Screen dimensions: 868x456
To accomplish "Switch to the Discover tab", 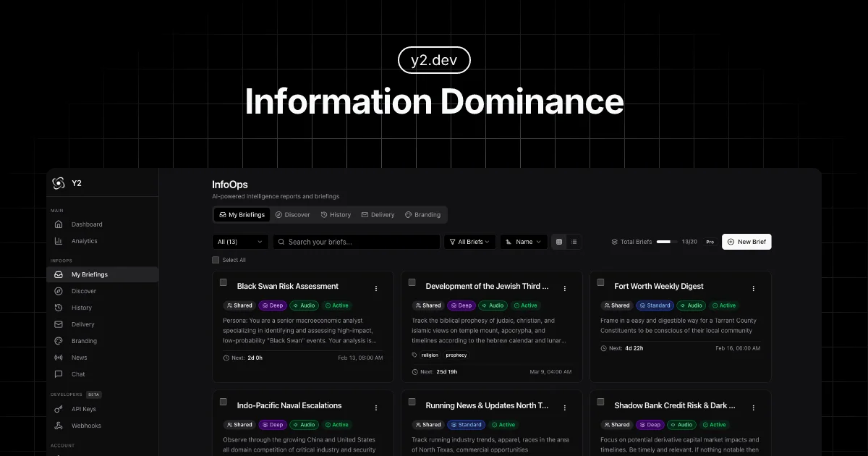I will 292,215.
